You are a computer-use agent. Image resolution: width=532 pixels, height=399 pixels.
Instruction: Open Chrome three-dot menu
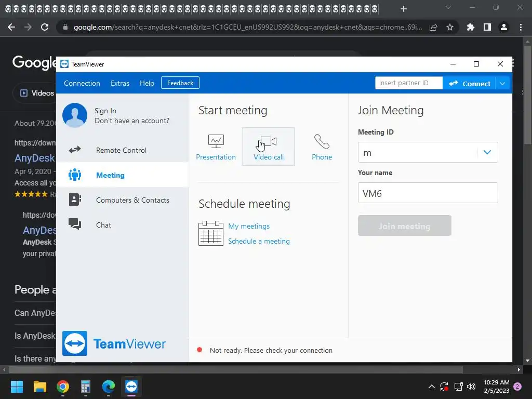(521, 27)
